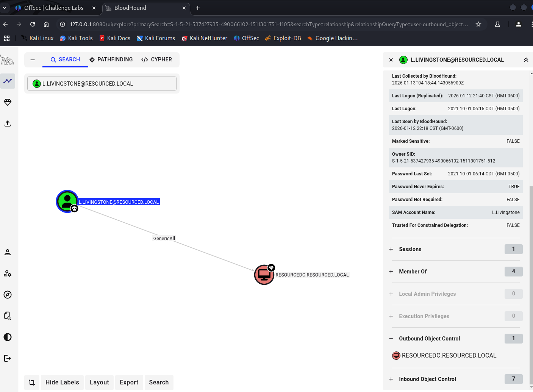
Task: Collapse the search panel with minus button
Action: coord(33,60)
